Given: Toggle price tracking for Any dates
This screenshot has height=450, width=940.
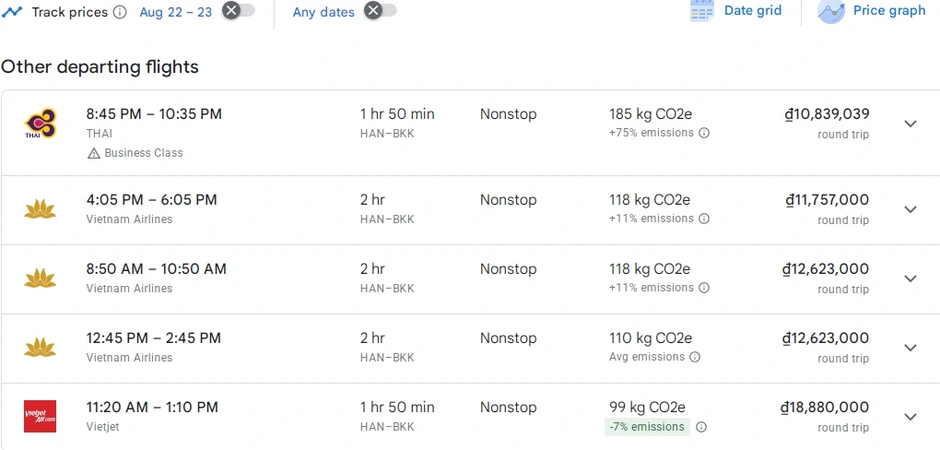Looking at the screenshot, I should (x=381, y=11).
